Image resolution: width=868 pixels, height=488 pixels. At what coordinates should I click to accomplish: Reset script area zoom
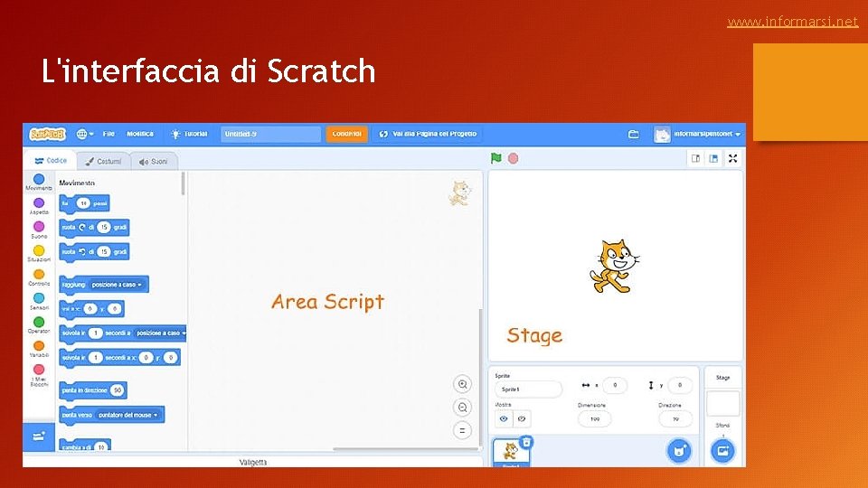pos(462,430)
